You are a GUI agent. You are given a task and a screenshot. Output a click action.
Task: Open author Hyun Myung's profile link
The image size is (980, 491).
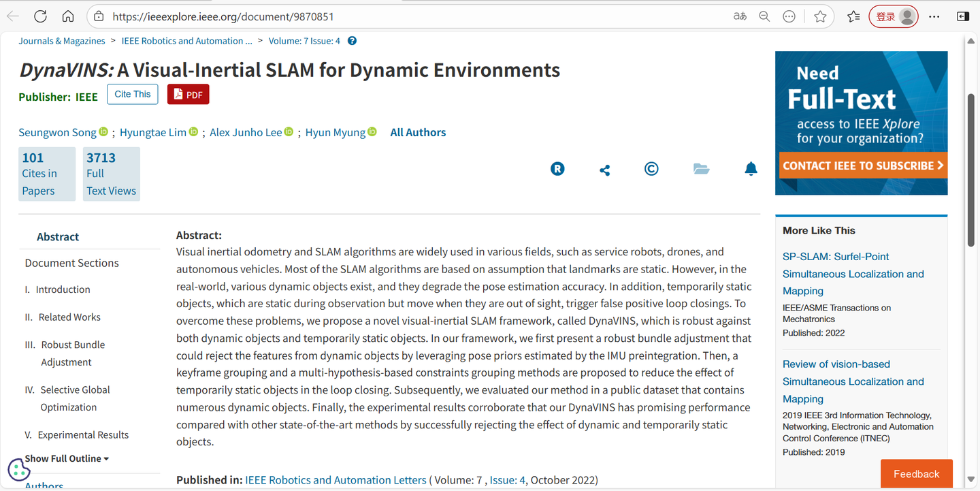pos(336,132)
